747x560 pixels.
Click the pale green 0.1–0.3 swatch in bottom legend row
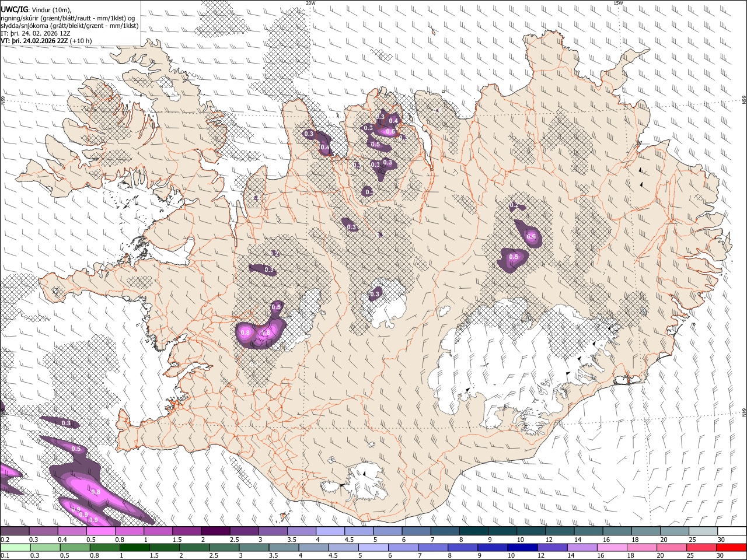point(15,547)
